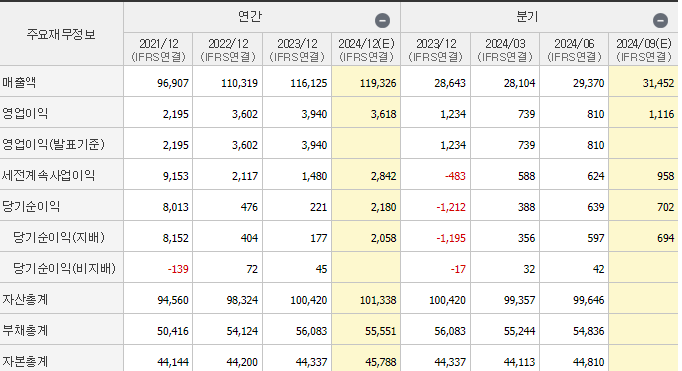682x371 pixels.
Task: Click the 세전계속사업이익 row label
Action: pyautogui.click(x=48, y=175)
